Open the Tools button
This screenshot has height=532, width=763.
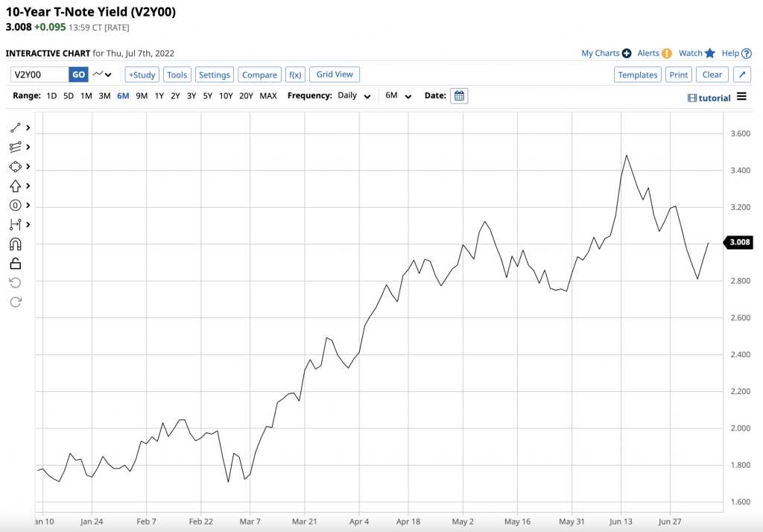tap(177, 75)
